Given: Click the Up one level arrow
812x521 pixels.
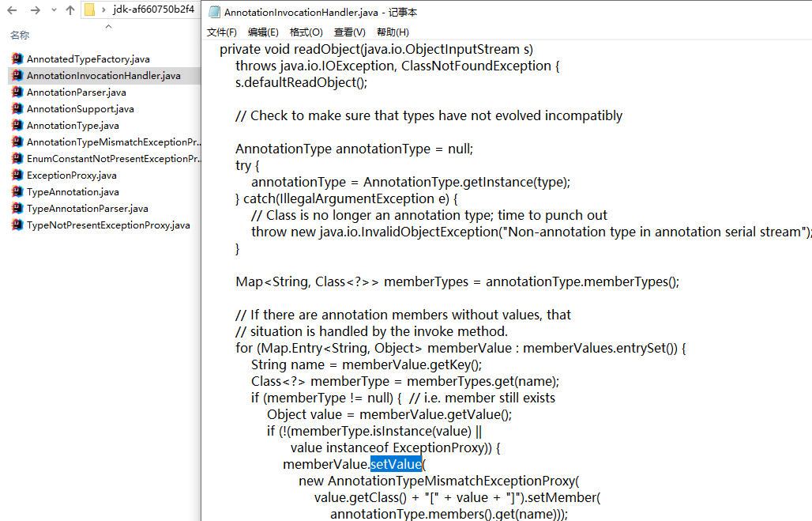Looking at the screenshot, I should tap(70, 9).
